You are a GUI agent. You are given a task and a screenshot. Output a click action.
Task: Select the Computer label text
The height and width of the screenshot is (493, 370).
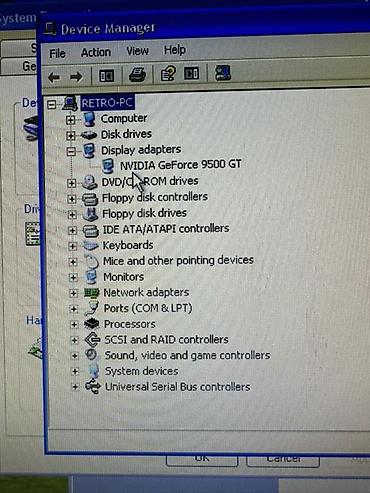pos(124,118)
